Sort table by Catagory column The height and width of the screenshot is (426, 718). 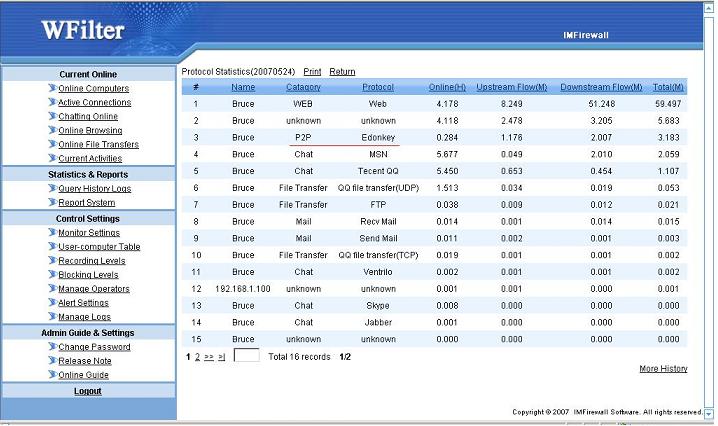pos(303,87)
